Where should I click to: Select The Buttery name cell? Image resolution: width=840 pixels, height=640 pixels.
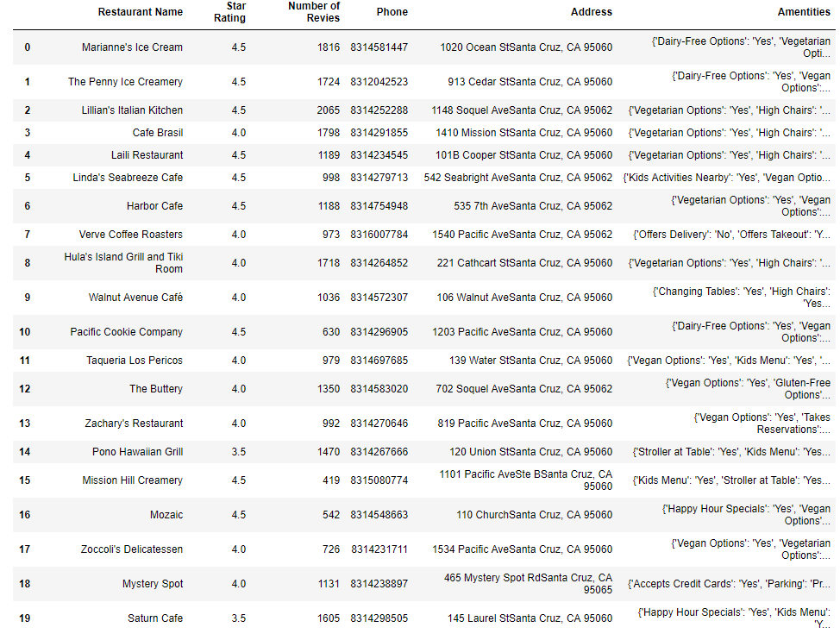pos(156,389)
